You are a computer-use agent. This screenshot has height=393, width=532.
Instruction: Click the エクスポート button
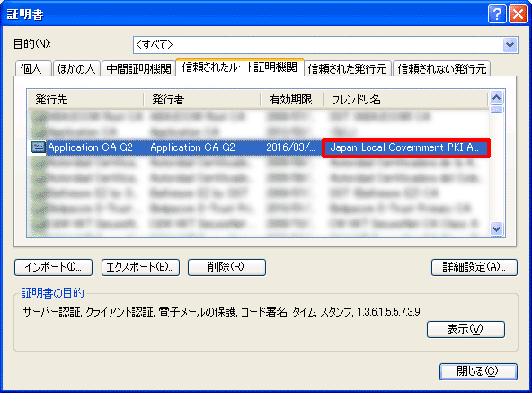(x=140, y=267)
